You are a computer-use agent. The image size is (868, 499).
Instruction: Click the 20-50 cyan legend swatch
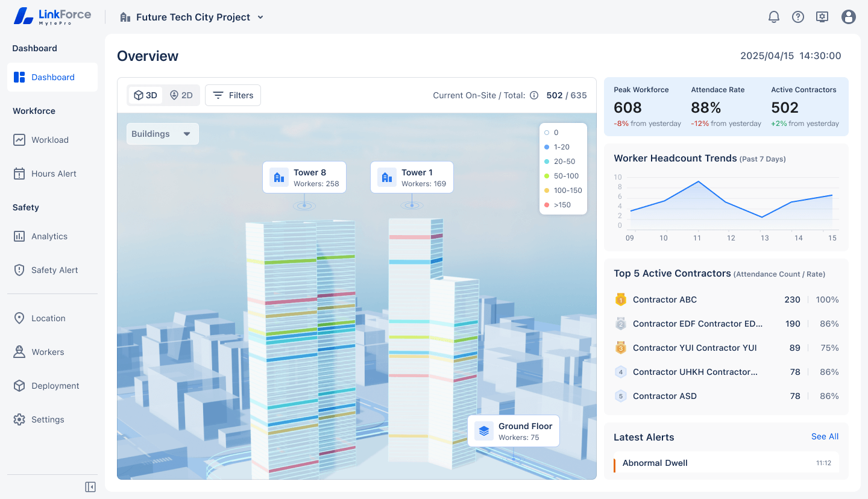click(547, 162)
